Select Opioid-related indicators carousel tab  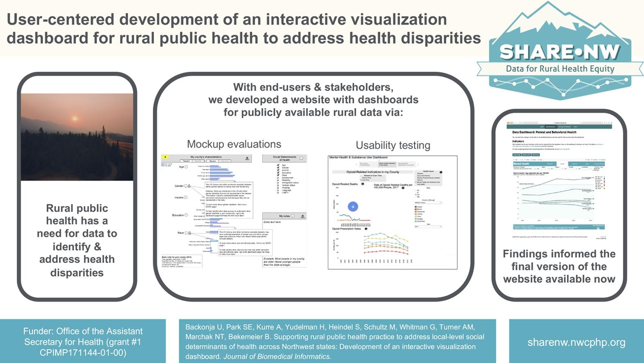387,164
